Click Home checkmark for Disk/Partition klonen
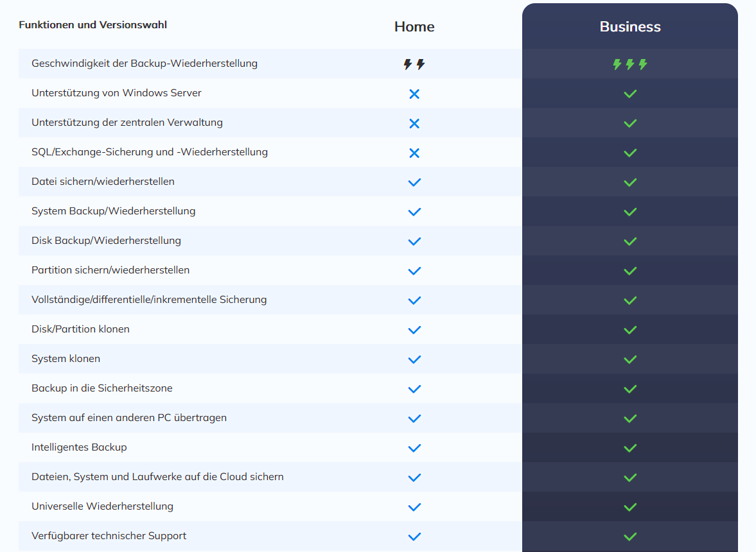This screenshot has width=756, height=552. click(x=414, y=330)
